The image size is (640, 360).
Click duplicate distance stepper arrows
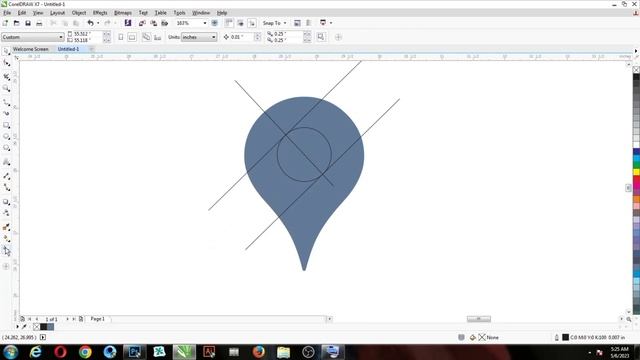pyautogui.click(x=307, y=37)
